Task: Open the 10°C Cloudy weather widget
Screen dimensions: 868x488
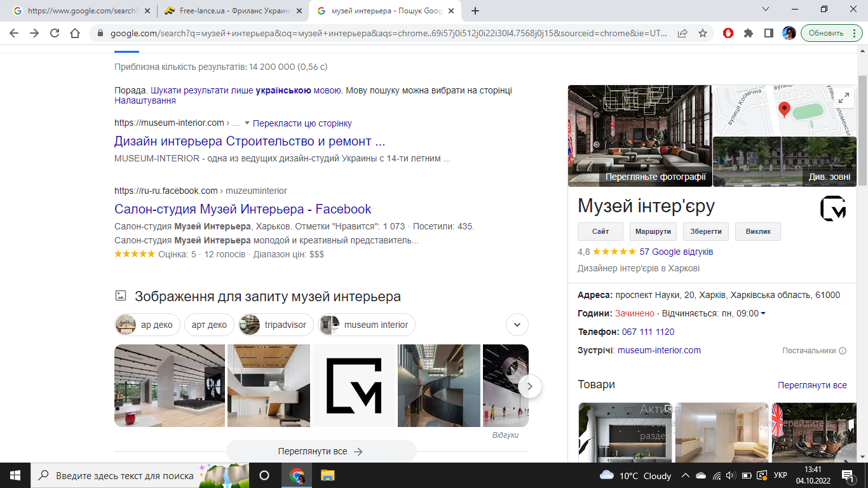Action: click(x=635, y=475)
